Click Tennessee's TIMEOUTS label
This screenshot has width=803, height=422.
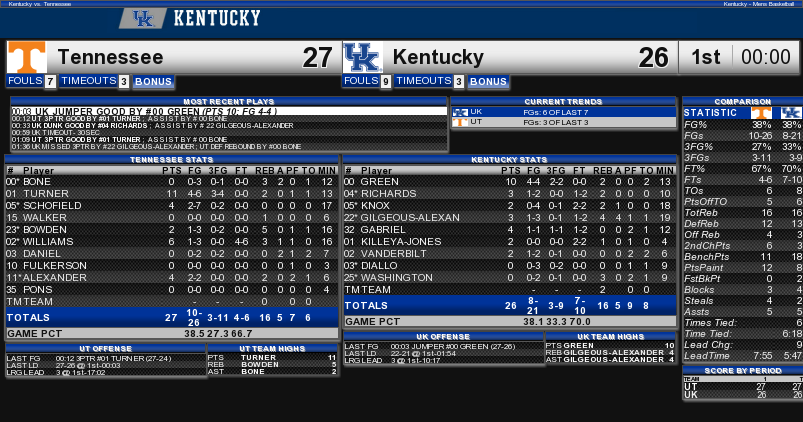pos(88,81)
